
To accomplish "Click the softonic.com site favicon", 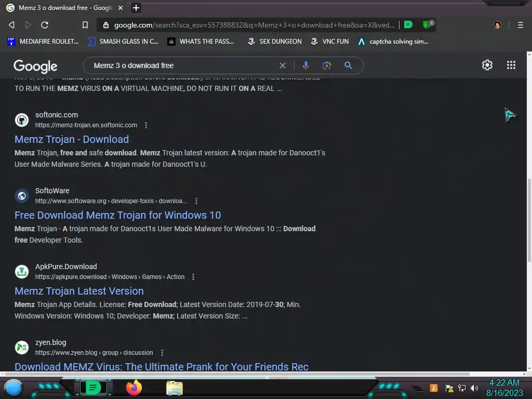I will (22, 120).
